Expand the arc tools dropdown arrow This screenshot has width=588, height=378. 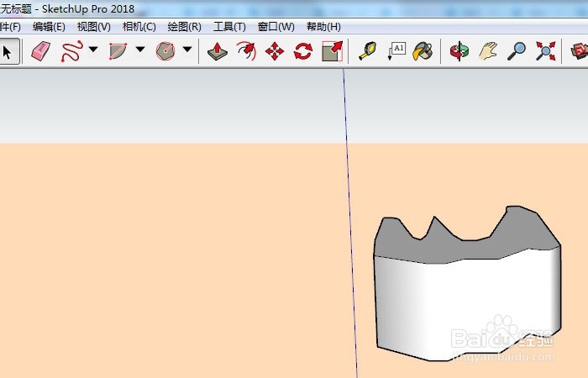pos(140,49)
